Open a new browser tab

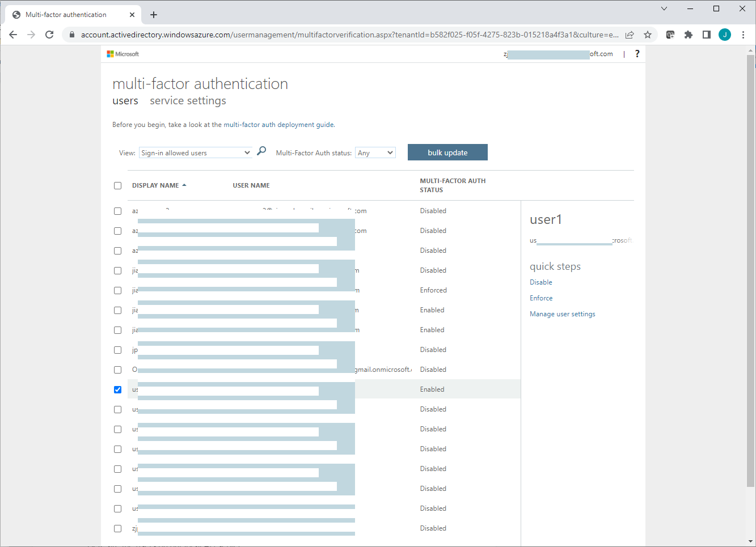pyautogui.click(x=154, y=15)
